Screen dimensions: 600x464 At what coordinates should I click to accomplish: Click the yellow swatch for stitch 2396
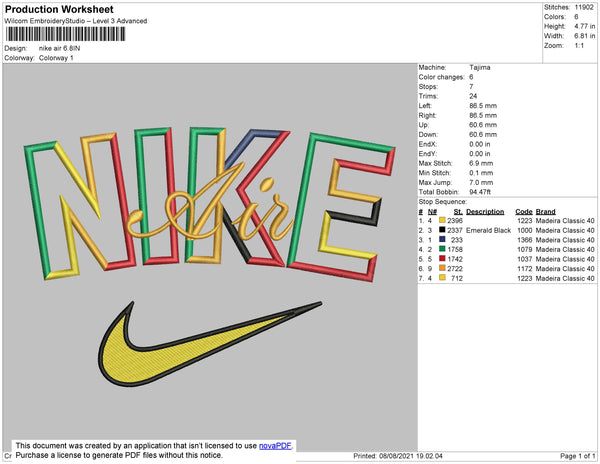coord(442,220)
